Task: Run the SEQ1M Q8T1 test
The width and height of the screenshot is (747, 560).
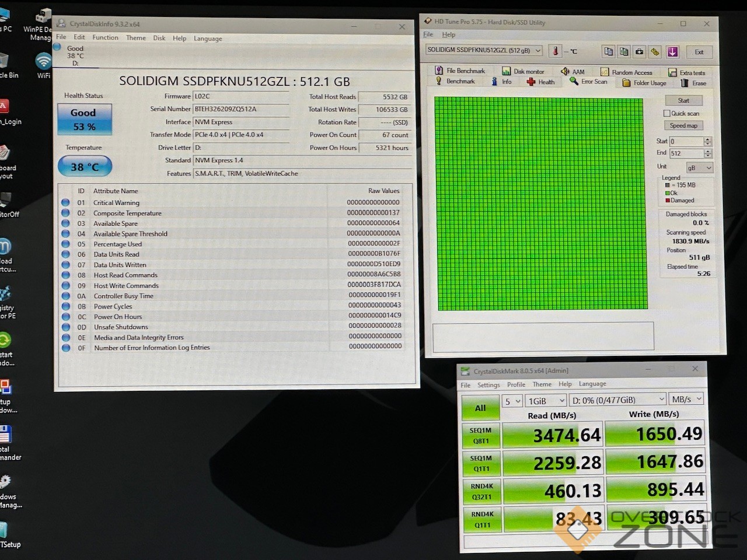Action: click(x=481, y=435)
